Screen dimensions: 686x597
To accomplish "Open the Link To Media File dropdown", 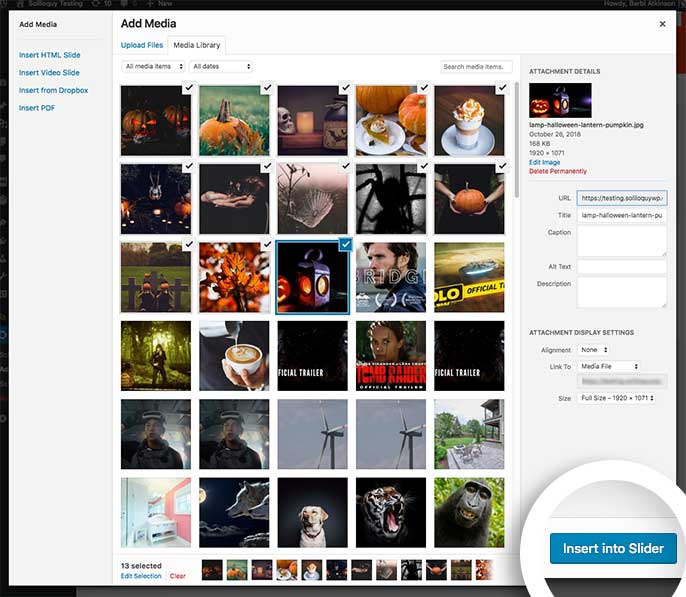I will tap(609, 366).
